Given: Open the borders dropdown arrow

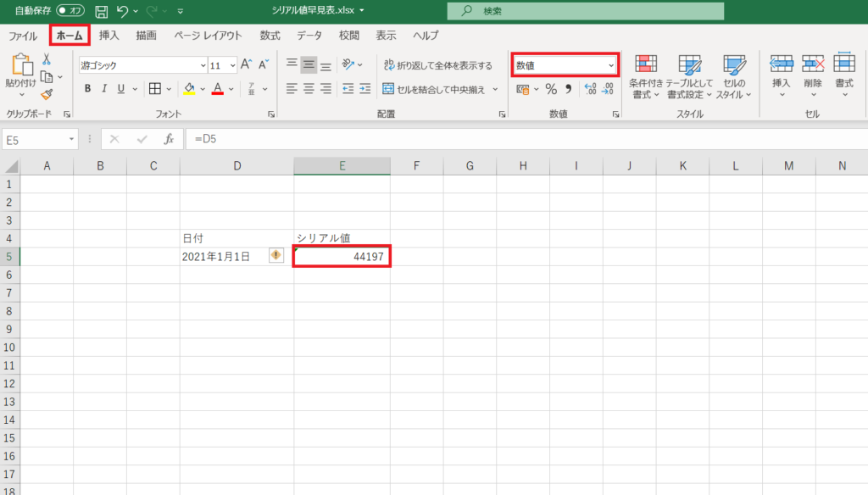Looking at the screenshot, I should [169, 89].
